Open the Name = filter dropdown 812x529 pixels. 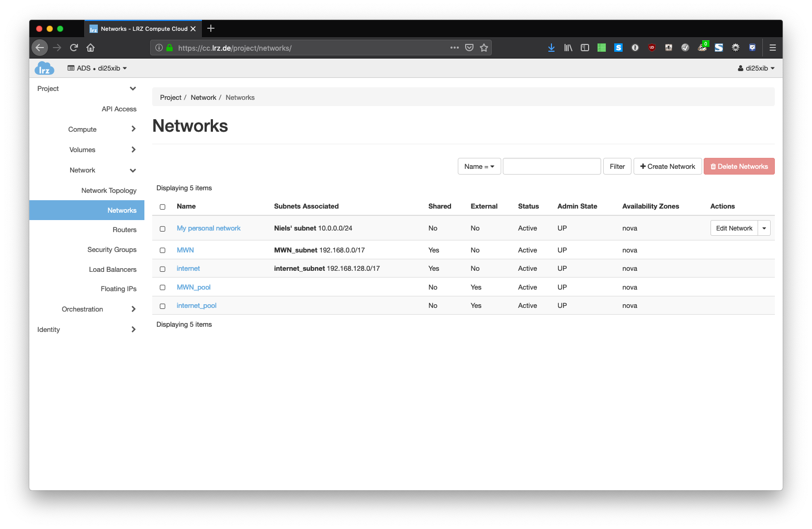pos(479,167)
